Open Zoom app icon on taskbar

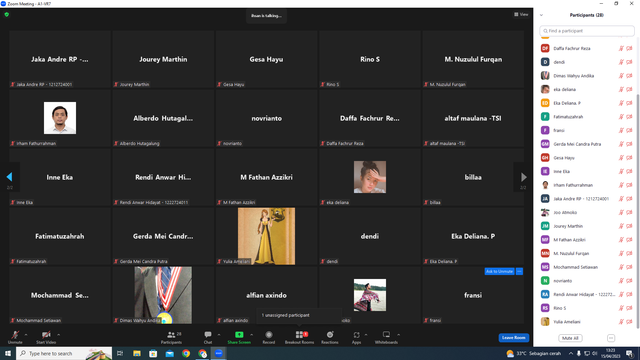(x=218, y=353)
